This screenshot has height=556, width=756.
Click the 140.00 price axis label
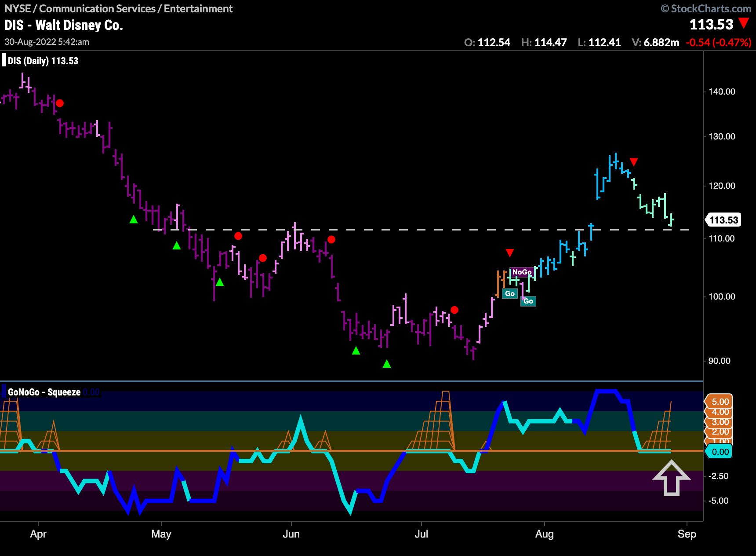722,91
